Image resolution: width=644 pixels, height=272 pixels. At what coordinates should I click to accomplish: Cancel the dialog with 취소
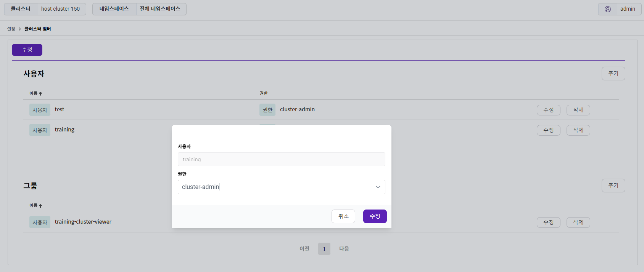click(x=343, y=216)
